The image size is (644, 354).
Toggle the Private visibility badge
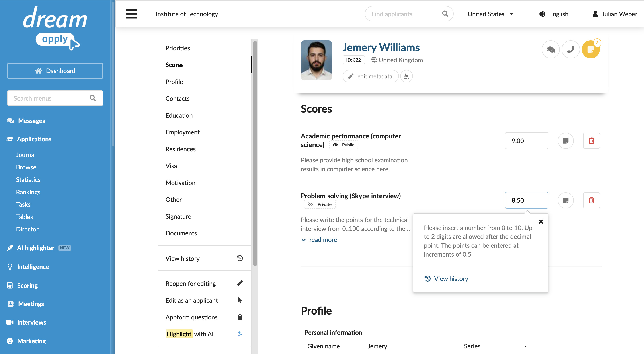click(x=320, y=204)
